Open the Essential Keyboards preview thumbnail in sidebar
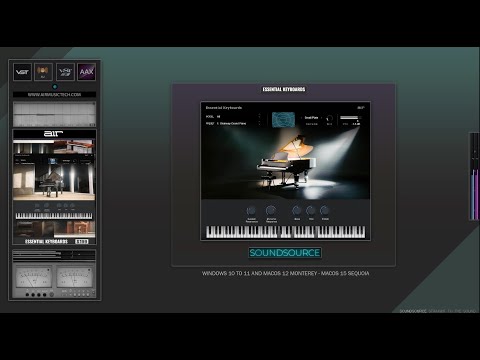The image size is (480, 360). pos(54,188)
